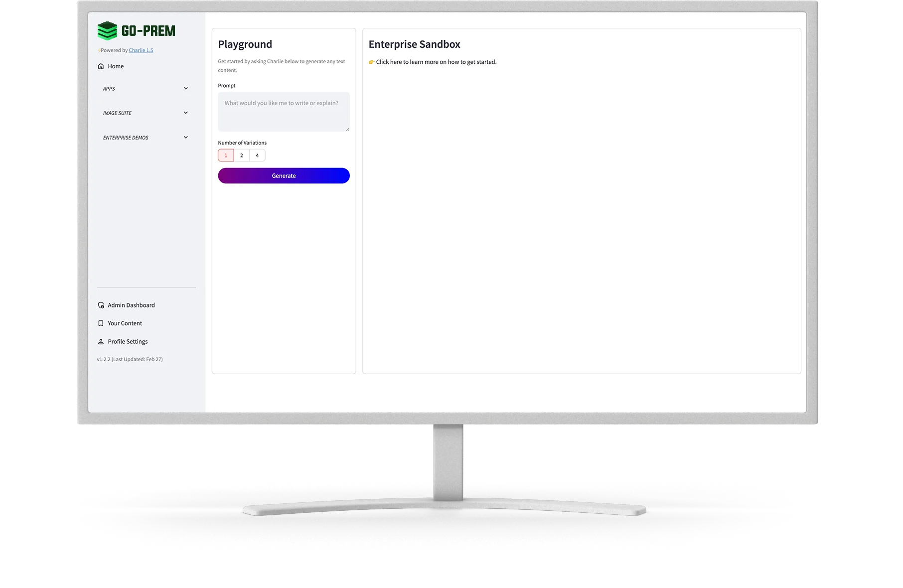Select 1 for Number of Variations
The height and width of the screenshot is (588, 903).
(226, 155)
